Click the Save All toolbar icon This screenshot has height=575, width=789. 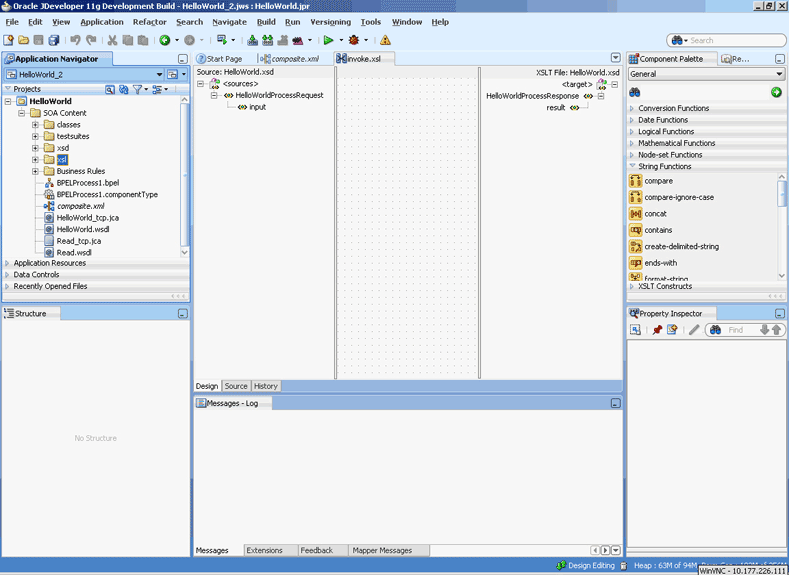[x=54, y=40]
